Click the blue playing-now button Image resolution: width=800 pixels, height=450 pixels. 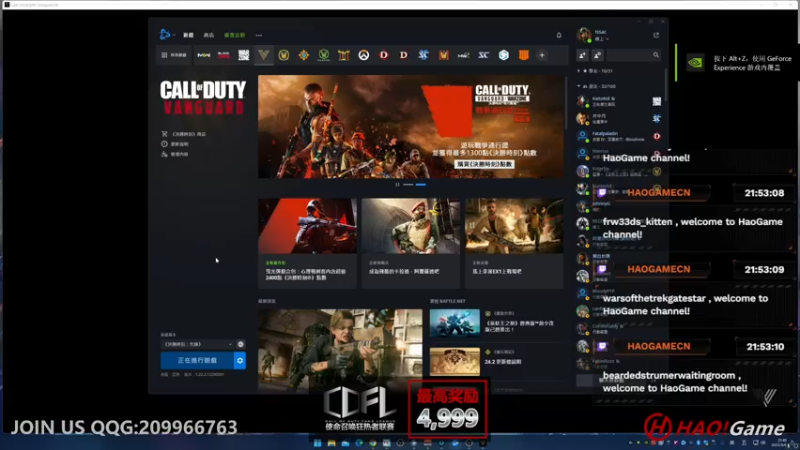tap(197, 361)
